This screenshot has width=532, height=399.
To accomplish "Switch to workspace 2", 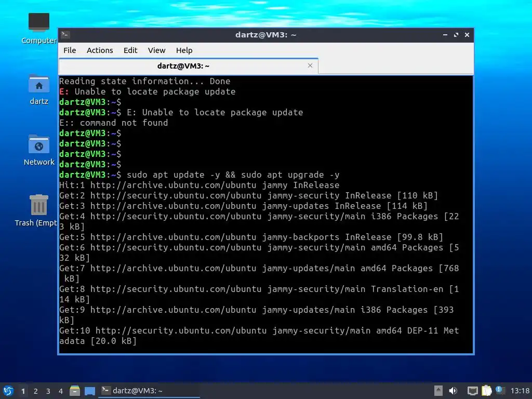I will (x=36, y=391).
